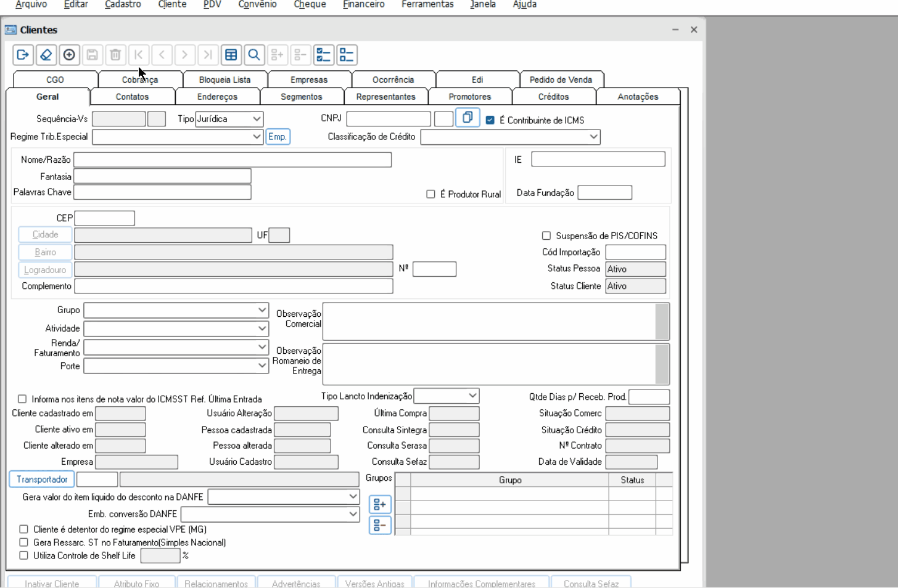
Task: Click the Logradouro lookup button
Action: click(x=45, y=270)
